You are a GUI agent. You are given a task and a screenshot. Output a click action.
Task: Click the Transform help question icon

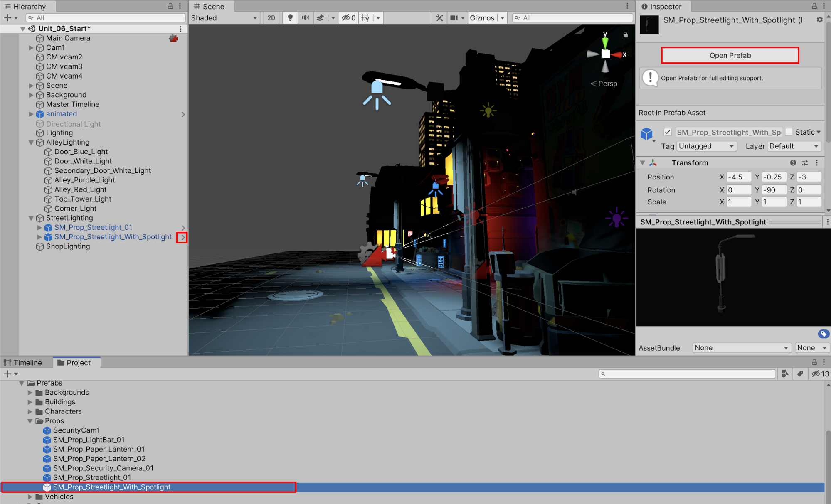793,163
